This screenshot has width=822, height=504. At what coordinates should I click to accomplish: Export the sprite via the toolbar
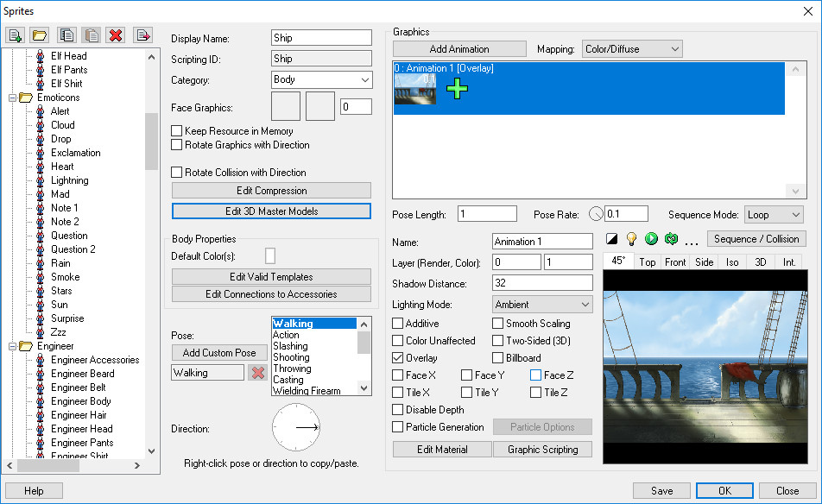tap(141, 35)
